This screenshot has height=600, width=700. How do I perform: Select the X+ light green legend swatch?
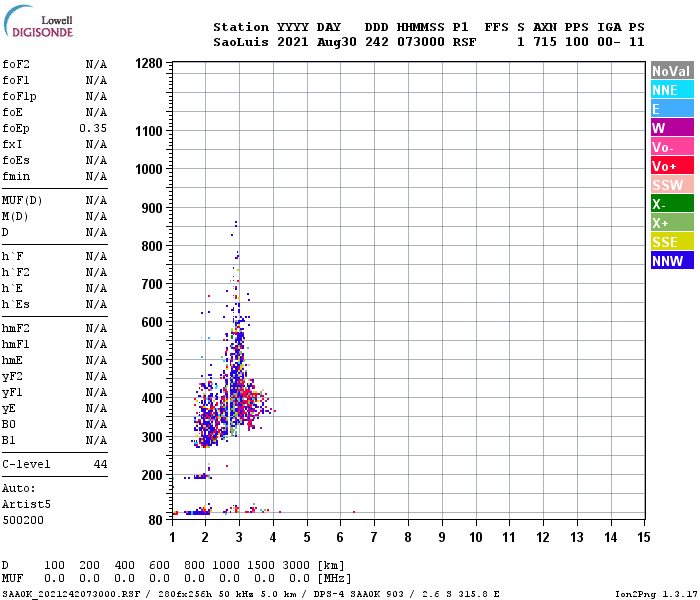pyautogui.click(x=672, y=223)
